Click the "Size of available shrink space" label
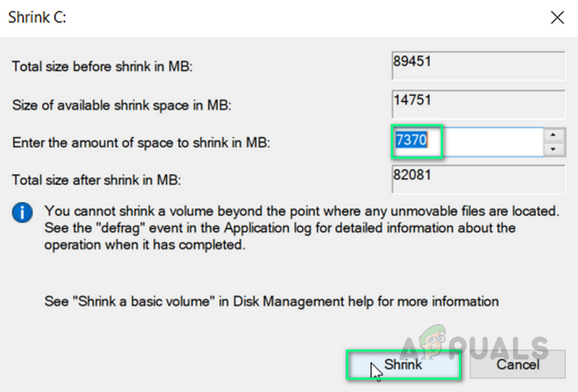 click(123, 105)
